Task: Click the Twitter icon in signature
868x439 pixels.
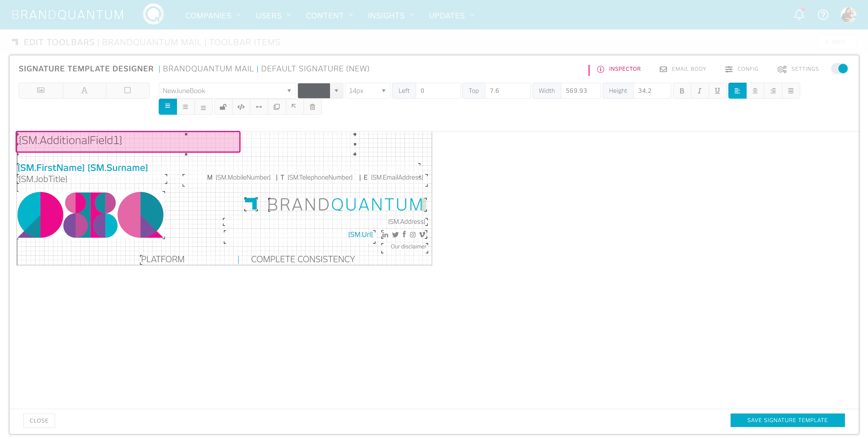Action: pos(395,235)
